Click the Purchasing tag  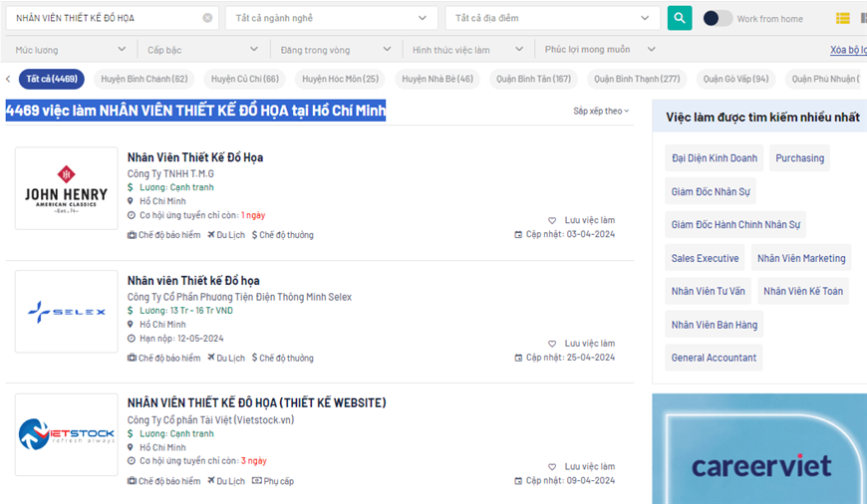[799, 158]
